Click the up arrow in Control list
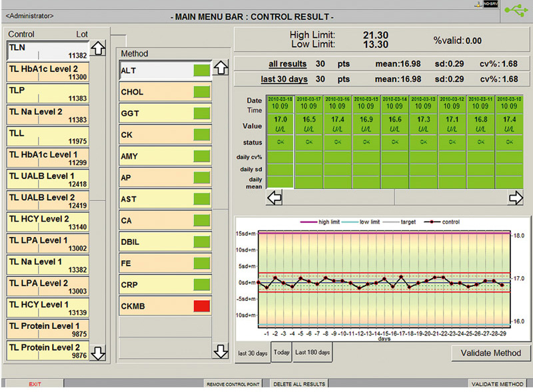This screenshot has width=533, height=392. 98,48
